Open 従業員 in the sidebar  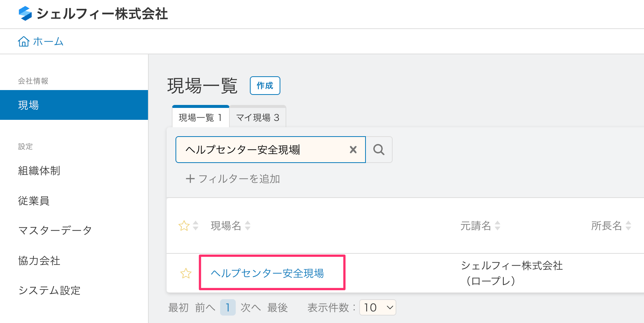click(x=34, y=201)
